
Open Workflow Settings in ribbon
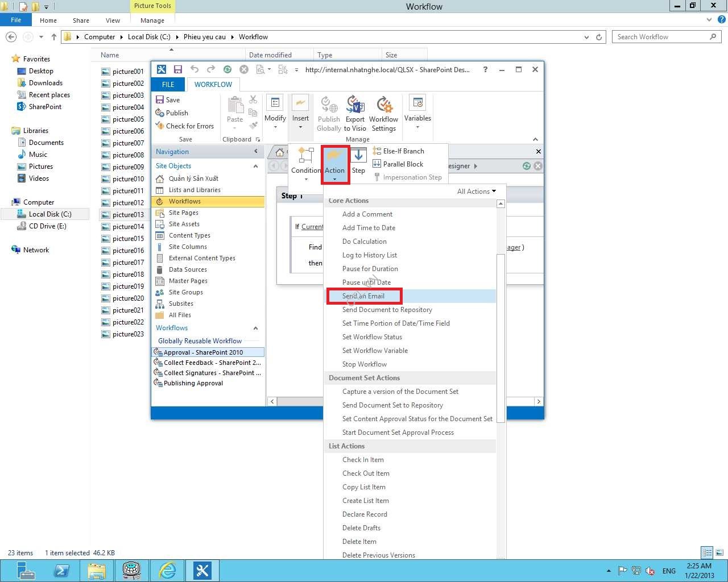pyautogui.click(x=384, y=106)
